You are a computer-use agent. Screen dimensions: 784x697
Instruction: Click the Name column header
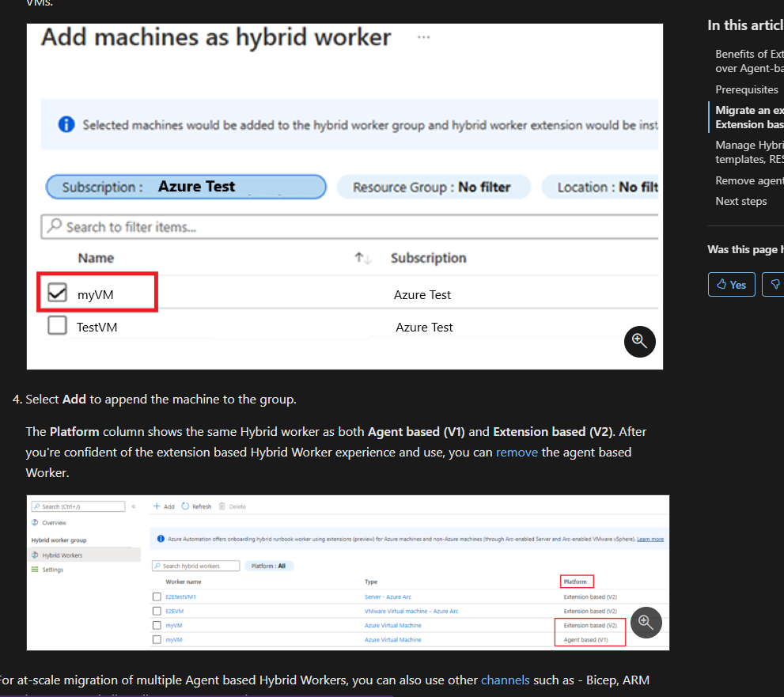tap(96, 258)
